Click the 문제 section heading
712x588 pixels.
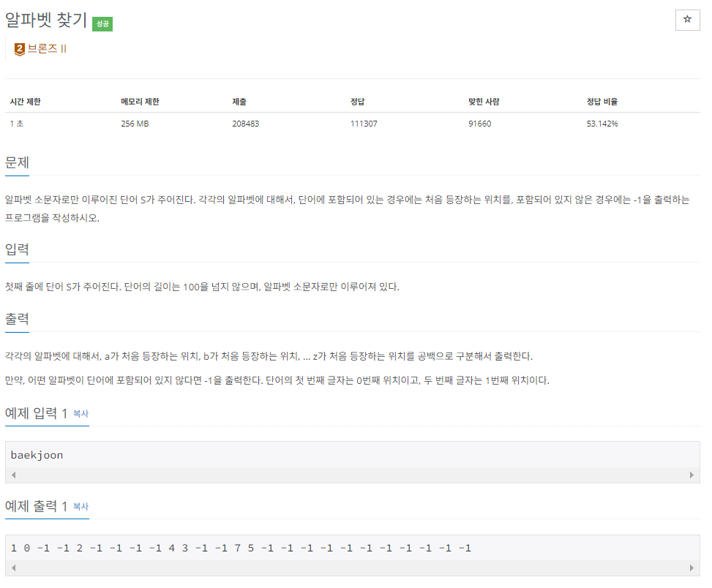tap(18, 162)
